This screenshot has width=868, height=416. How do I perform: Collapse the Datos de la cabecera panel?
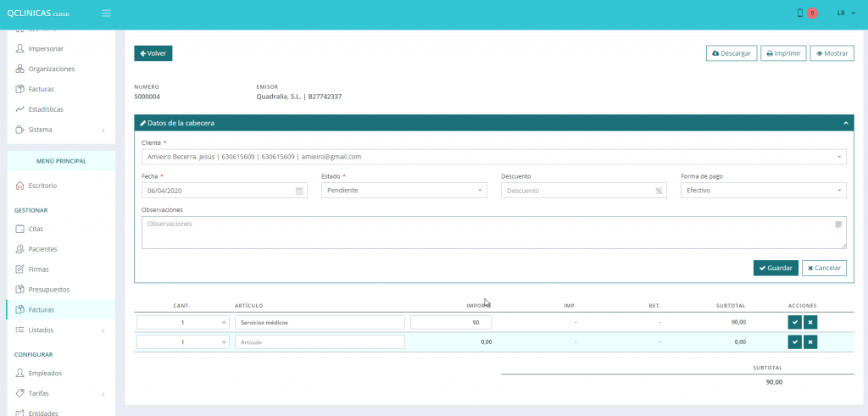[845, 123]
